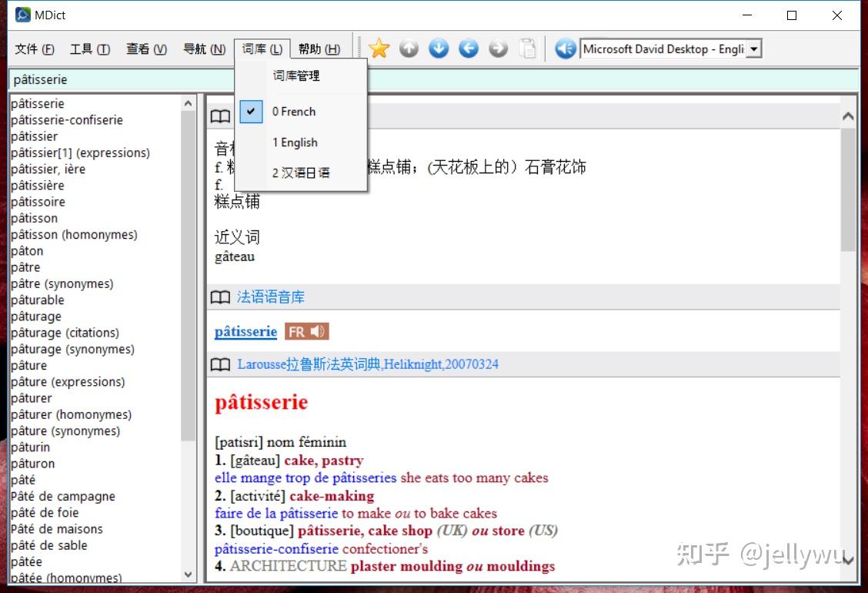The width and height of the screenshot is (868, 593).
Task: Toggle the 0 French dictionary checkbox
Action: click(x=251, y=111)
